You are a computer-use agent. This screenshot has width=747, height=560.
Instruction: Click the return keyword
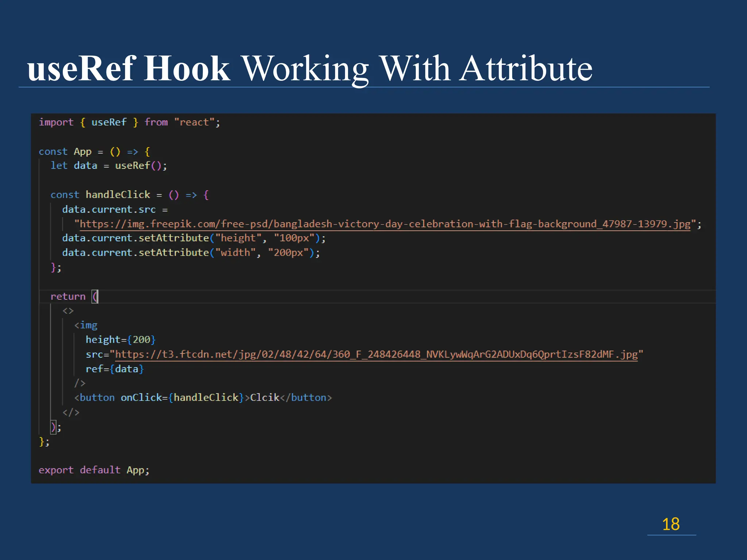click(x=68, y=296)
